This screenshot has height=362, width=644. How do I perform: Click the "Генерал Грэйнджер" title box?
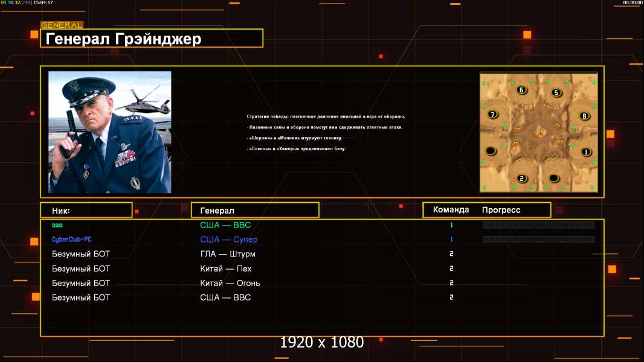pyautogui.click(x=152, y=38)
